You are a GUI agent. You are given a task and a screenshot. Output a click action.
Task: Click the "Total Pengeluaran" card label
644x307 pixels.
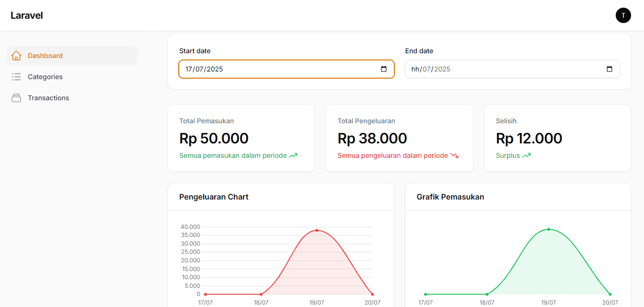click(367, 121)
